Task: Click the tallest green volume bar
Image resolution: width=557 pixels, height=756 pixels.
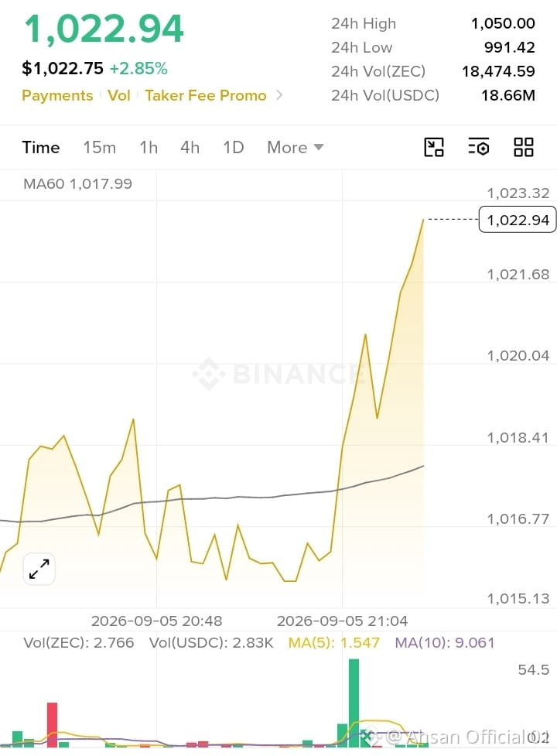Action: 354,703
